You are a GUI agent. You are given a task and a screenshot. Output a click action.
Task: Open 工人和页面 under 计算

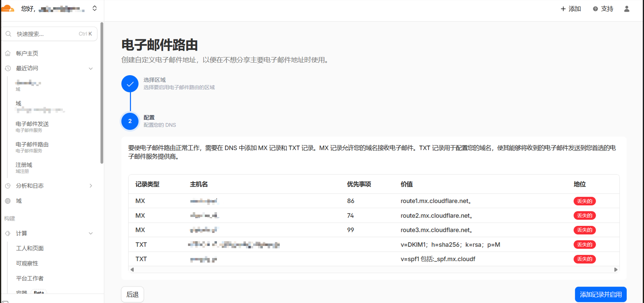click(x=30, y=248)
